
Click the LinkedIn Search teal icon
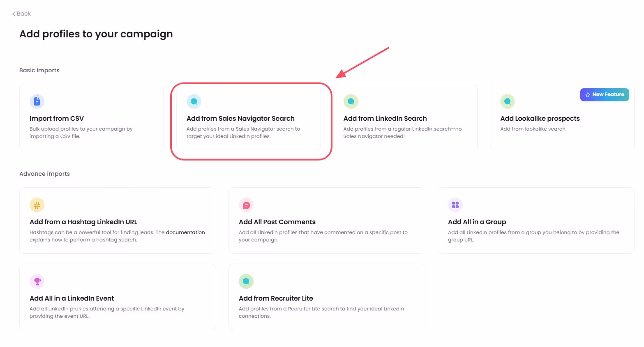click(351, 101)
